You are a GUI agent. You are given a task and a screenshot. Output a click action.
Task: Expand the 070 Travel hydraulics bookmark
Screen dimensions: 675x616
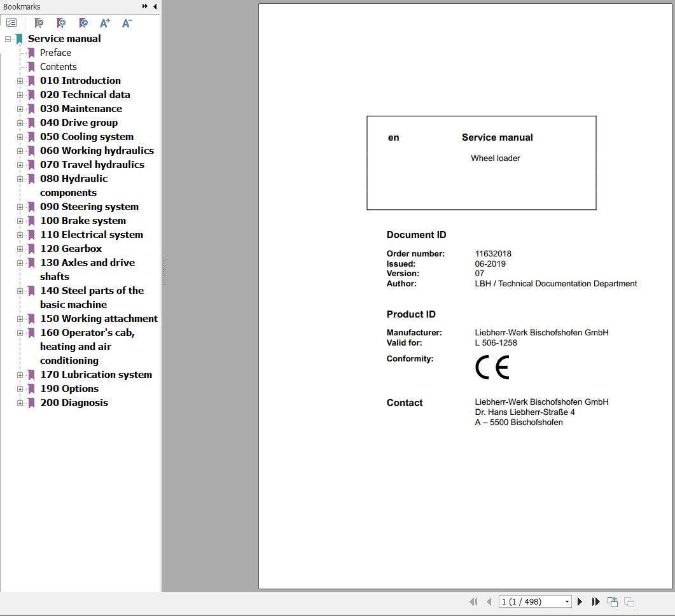20,165
